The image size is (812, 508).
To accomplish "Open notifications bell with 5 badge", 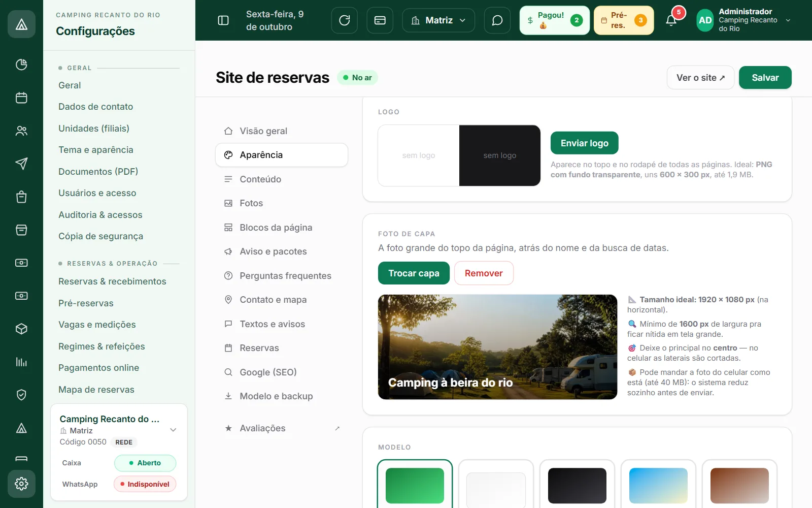I will [671, 20].
